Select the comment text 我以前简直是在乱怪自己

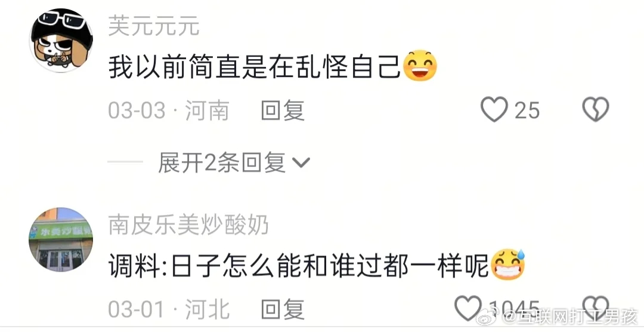[x=254, y=67]
